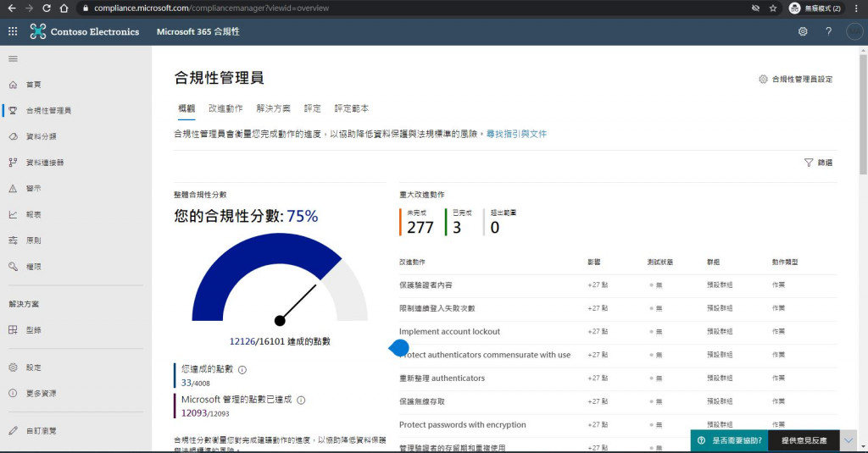Open 原則 sliders icon in sidebar
This screenshot has height=453, width=868.
[13, 240]
